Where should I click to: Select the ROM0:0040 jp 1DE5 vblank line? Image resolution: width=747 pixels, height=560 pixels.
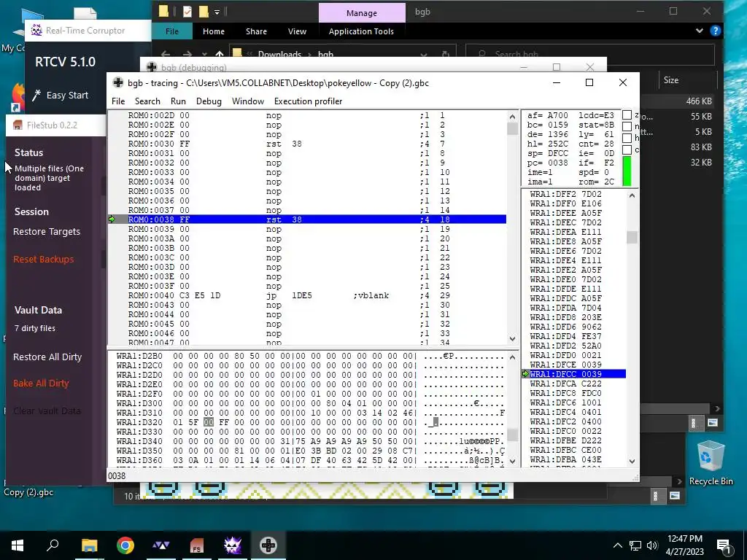317,295
